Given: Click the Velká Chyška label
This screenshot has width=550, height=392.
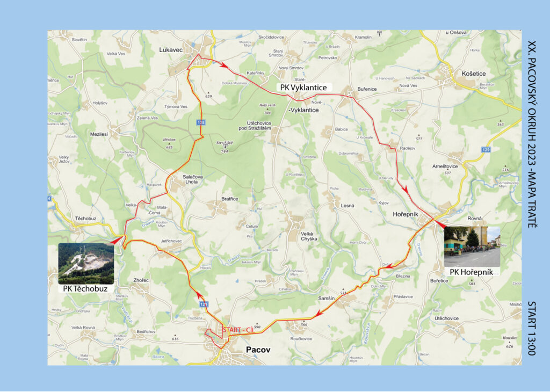Looking at the screenshot, I should click(x=309, y=236).
